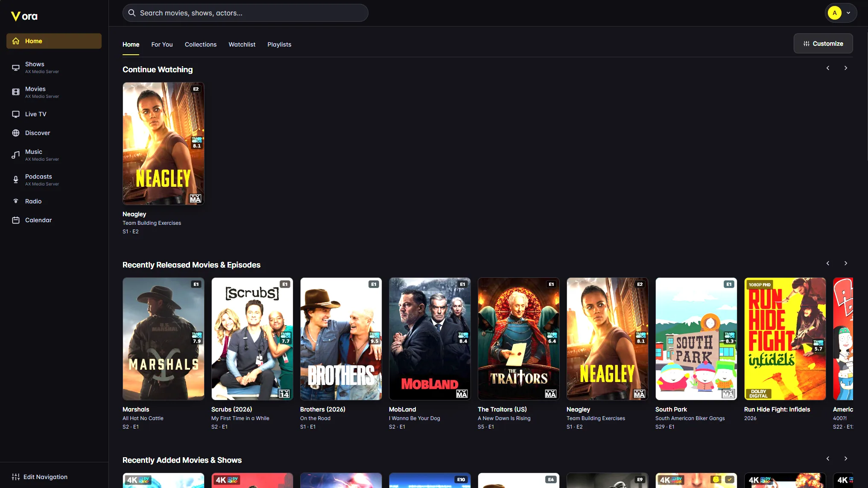Switch to the Collections tab
Screen dimensions: 868x488
pos(201,44)
